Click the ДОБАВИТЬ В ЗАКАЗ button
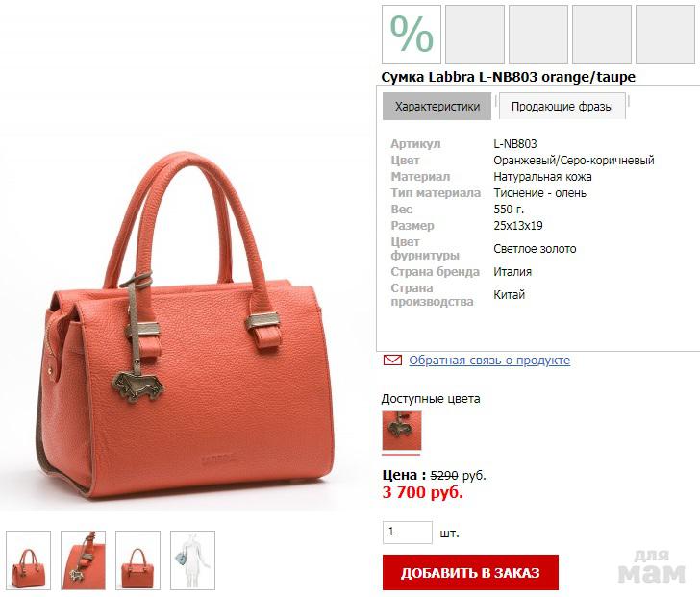Image resolution: width=700 pixels, height=597 pixels. 470,572
